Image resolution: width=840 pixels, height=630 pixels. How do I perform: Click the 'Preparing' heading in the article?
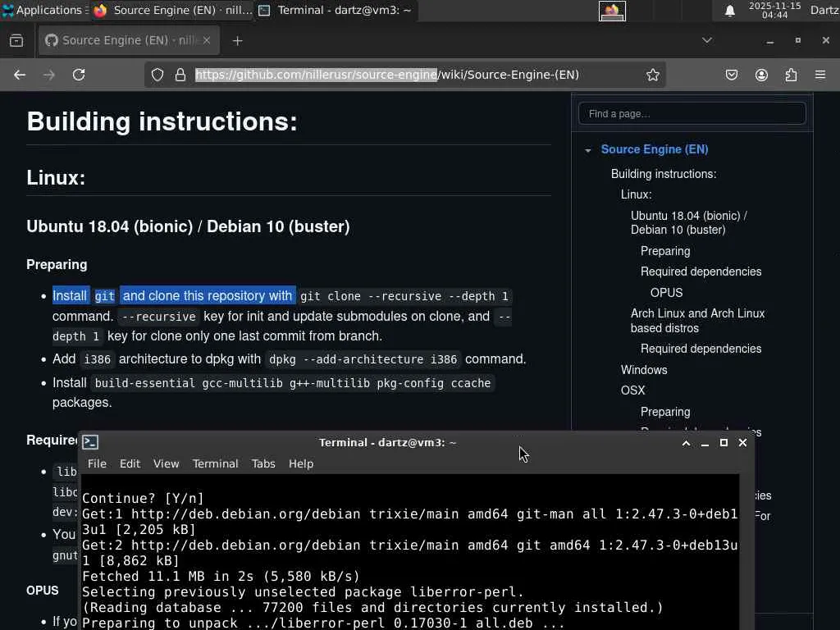coord(57,265)
